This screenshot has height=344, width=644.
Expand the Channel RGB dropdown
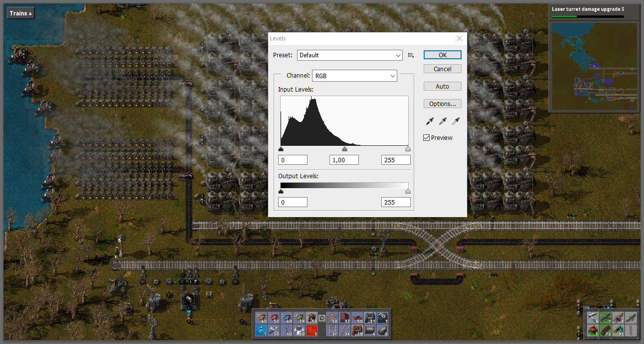354,76
